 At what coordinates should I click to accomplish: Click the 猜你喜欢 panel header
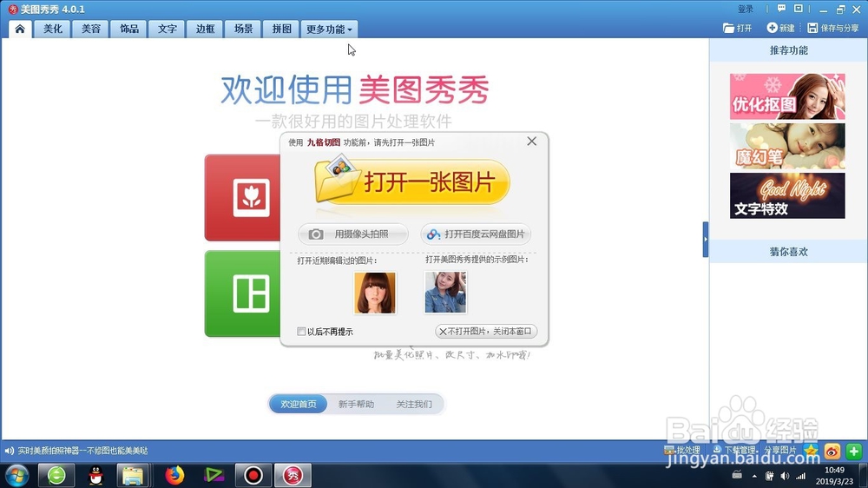788,252
